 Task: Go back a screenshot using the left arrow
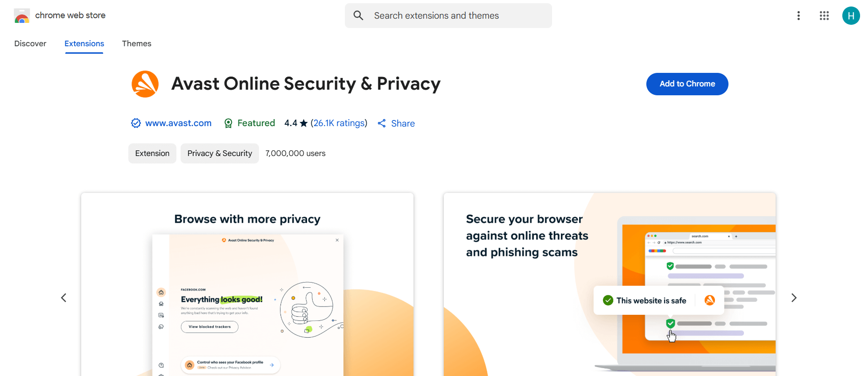[x=64, y=298]
